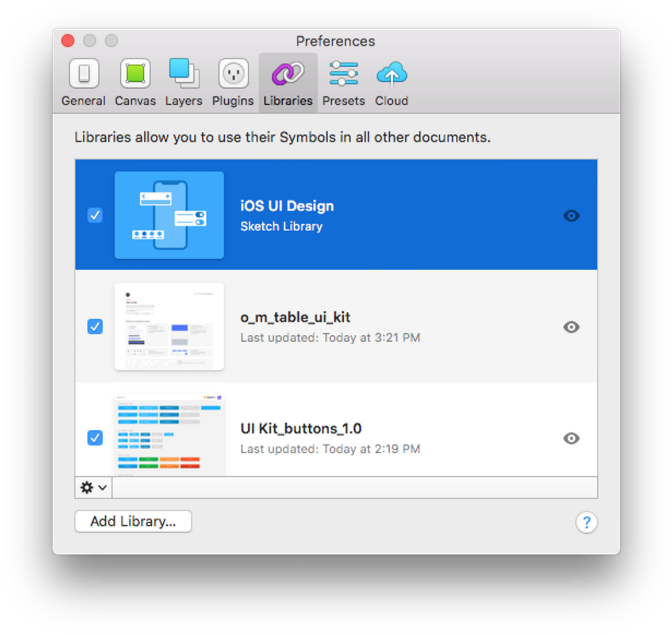Click the Add Library button
The width and height of the screenshot is (672, 635).
click(133, 522)
